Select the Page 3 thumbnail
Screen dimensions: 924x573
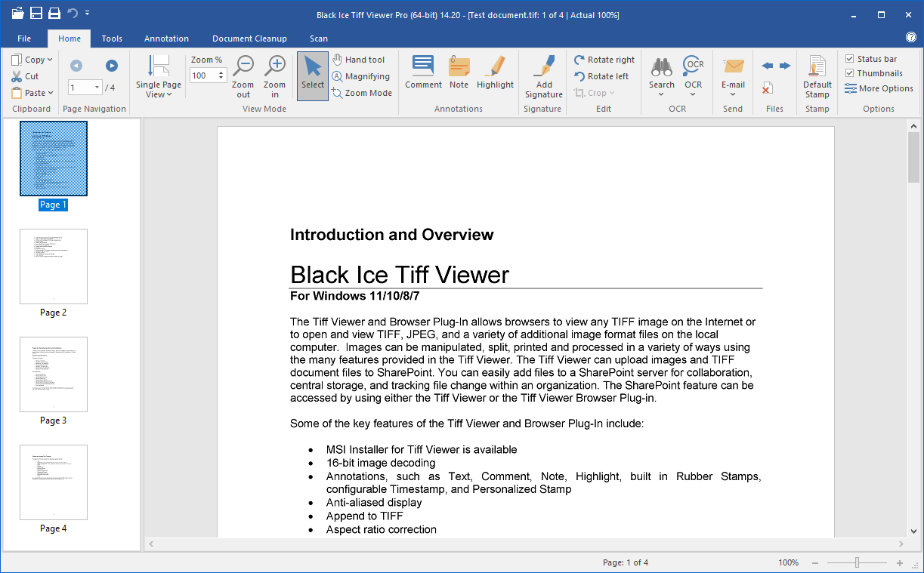[x=54, y=374]
